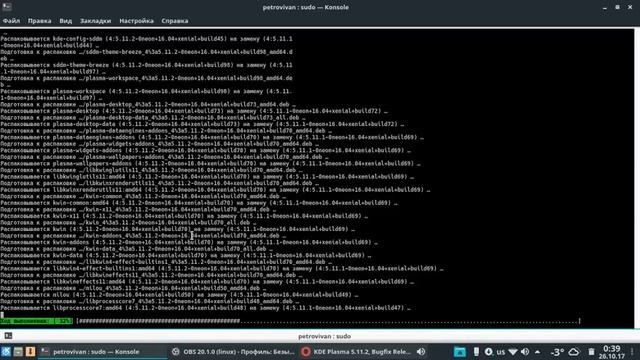640x360 pixels.
Task: Click the cloud weather icon
Action: pyautogui.click(x=574, y=352)
